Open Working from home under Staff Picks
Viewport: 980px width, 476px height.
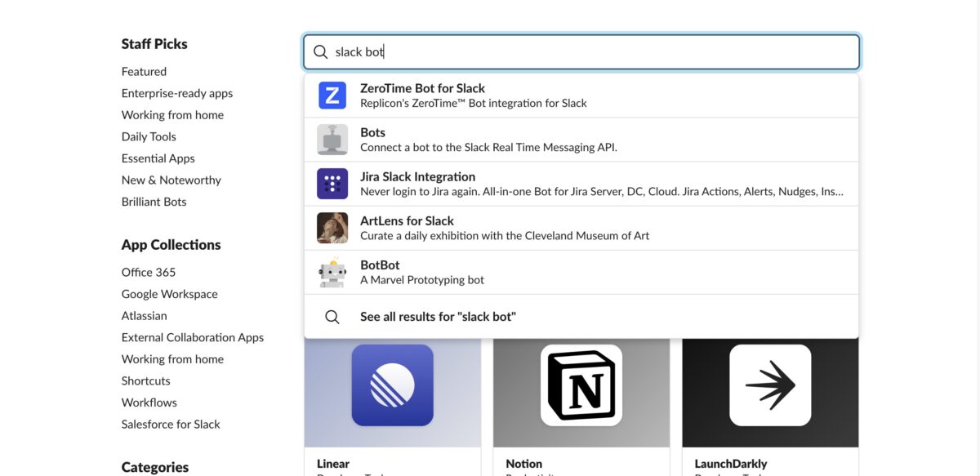(x=172, y=115)
